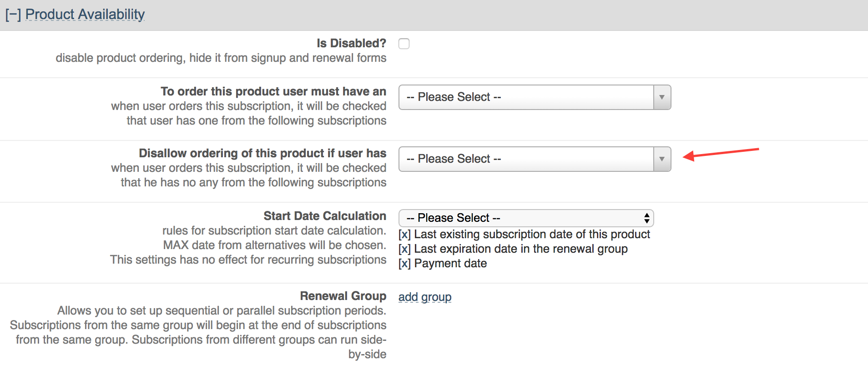Remove the "Payment date" rule via its [x]
868x370 pixels.
click(404, 264)
